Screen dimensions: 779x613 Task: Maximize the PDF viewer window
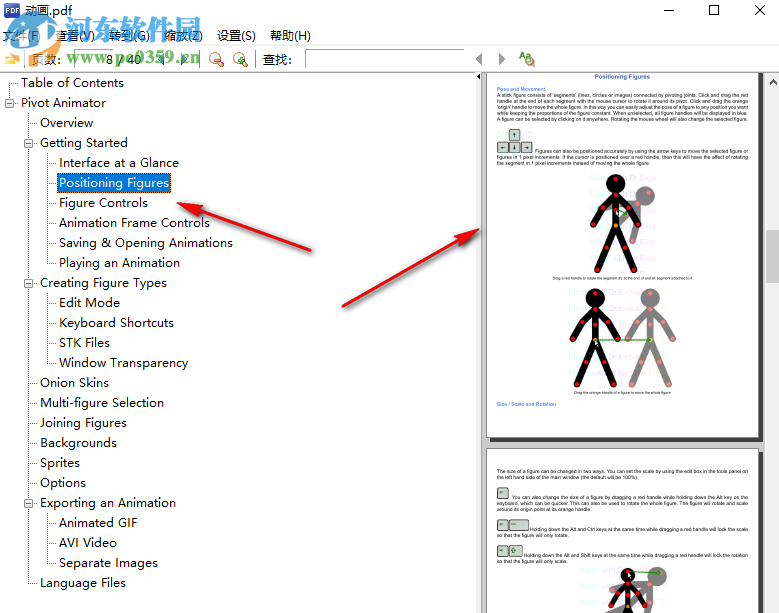[x=714, y=10]
